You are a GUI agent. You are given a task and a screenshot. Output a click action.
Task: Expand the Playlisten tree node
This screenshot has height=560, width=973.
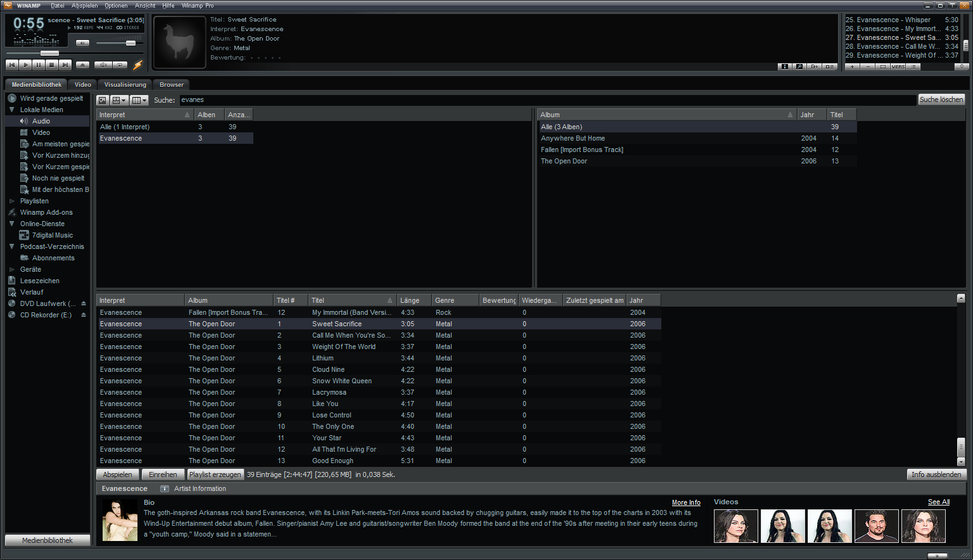click(12, 201)
